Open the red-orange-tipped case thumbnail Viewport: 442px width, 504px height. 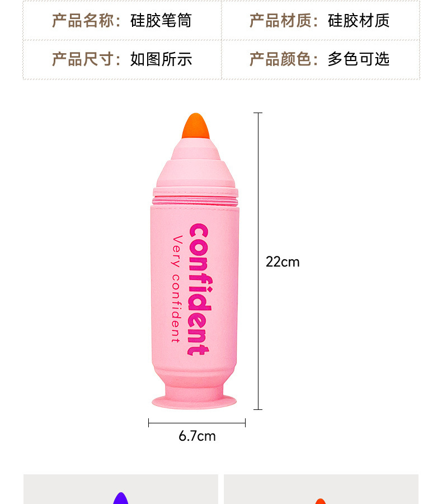point(321,489)
